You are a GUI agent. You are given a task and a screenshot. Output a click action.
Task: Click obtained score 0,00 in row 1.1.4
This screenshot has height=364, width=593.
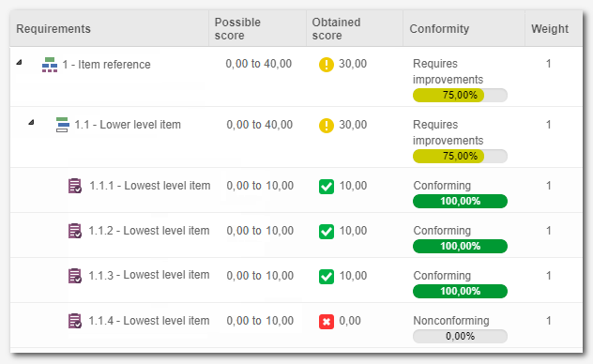click(x=350, y=321)
